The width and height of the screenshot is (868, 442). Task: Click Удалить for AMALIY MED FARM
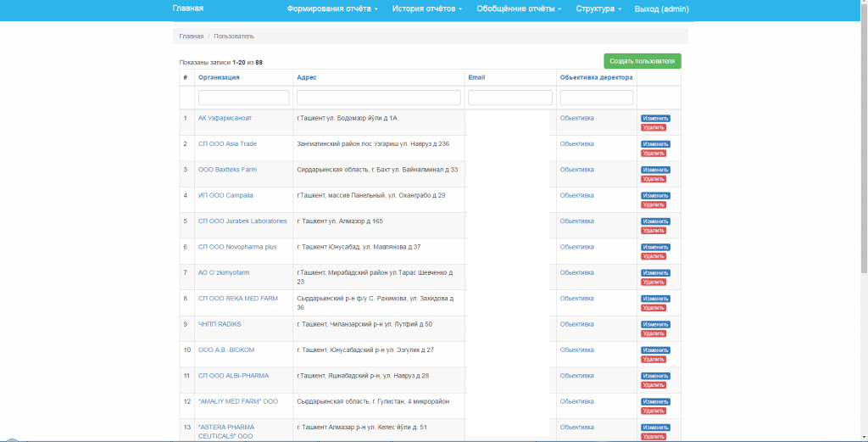[654, 411]
